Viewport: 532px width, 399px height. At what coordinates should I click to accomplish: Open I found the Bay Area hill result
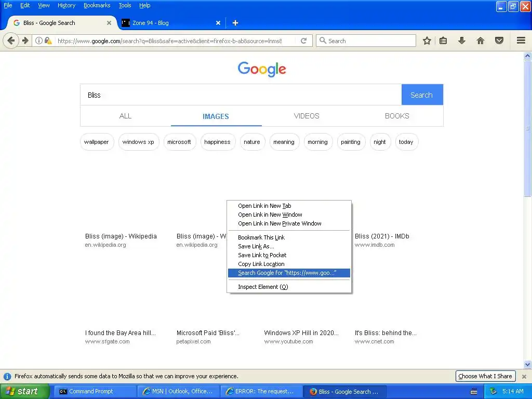pyautogui.click(x=121, y=333)
